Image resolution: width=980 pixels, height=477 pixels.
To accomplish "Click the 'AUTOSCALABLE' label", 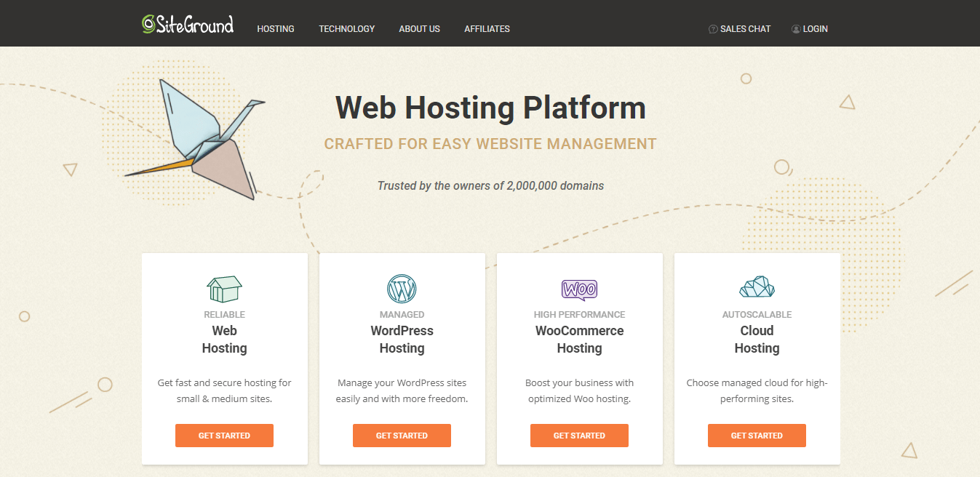I will (757, 315).
